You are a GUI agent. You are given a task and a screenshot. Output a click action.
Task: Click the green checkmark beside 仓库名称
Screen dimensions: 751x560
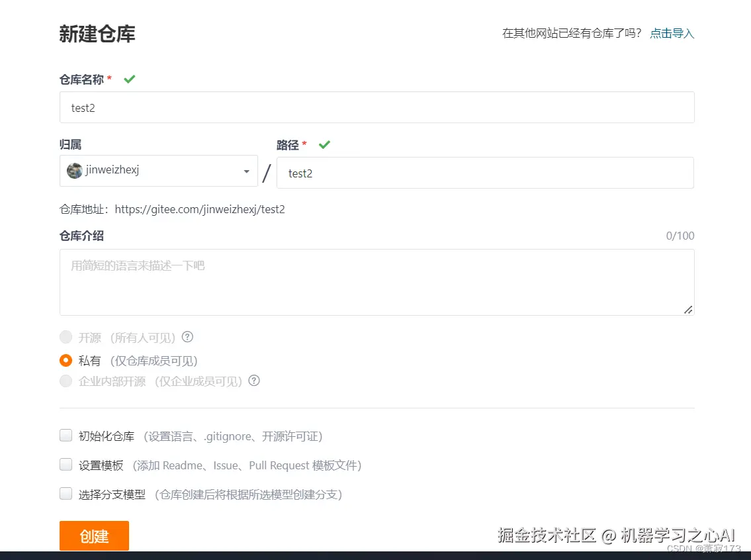(x=129, y=79)
